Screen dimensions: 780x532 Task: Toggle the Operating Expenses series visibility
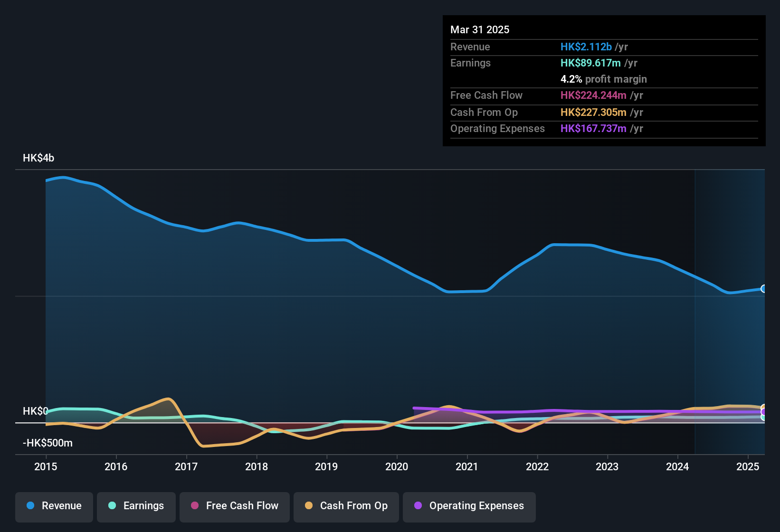coord(469,507)
